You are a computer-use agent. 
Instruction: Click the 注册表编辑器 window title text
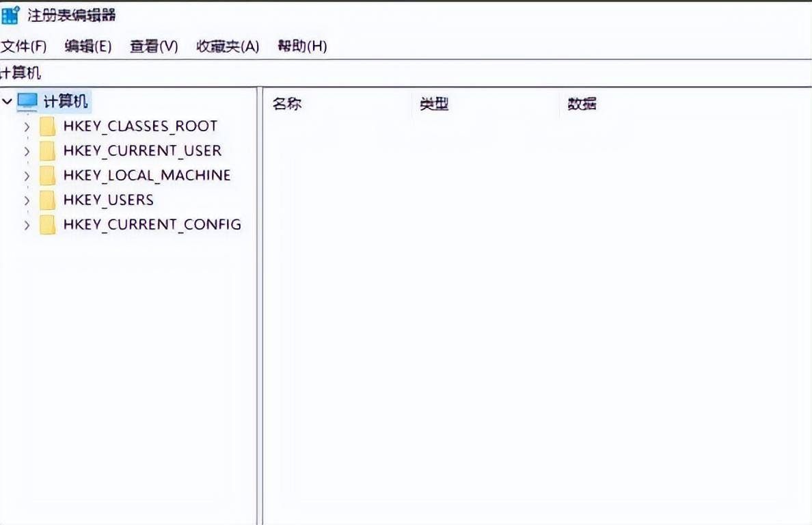point(72,16)
